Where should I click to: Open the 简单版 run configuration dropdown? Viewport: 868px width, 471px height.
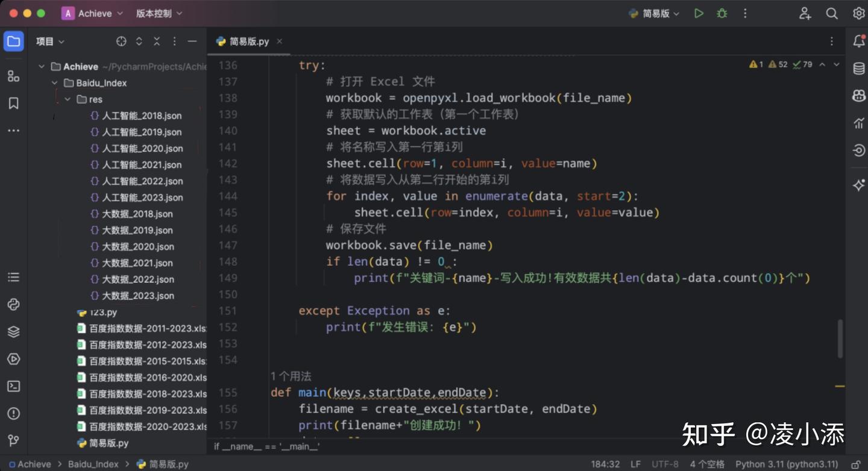tap(654, 13)
